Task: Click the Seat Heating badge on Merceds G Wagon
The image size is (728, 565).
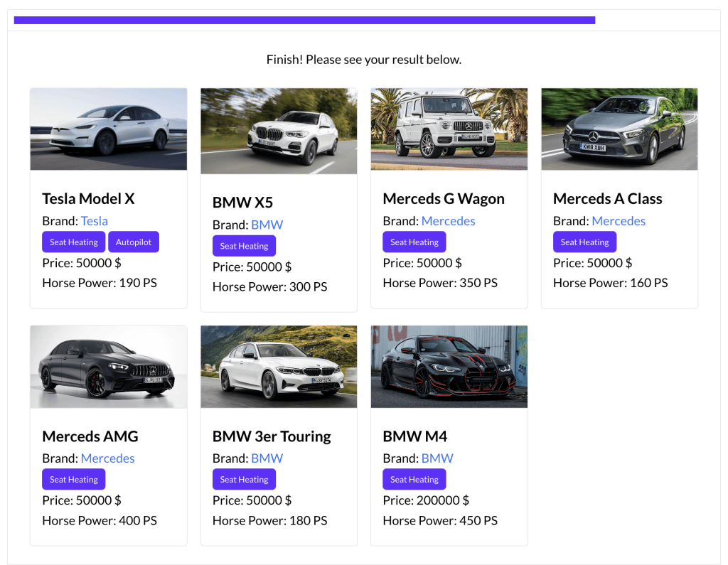Action: pyautogui.click(x=414, y=242)
